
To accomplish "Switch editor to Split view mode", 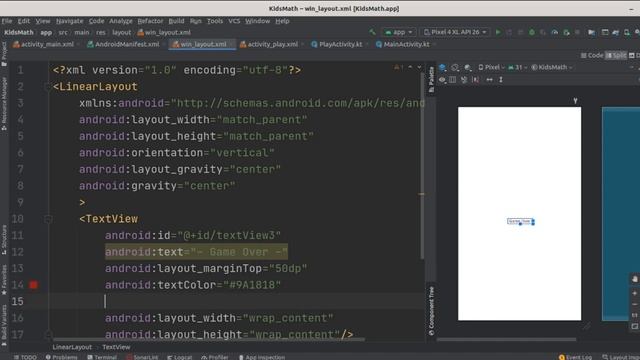I will tap(616, 55).
